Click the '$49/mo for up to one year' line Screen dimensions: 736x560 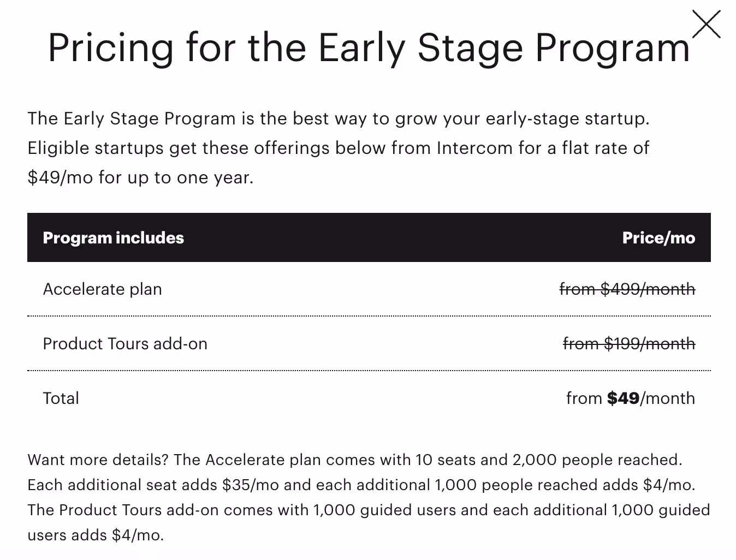point(140,177)
